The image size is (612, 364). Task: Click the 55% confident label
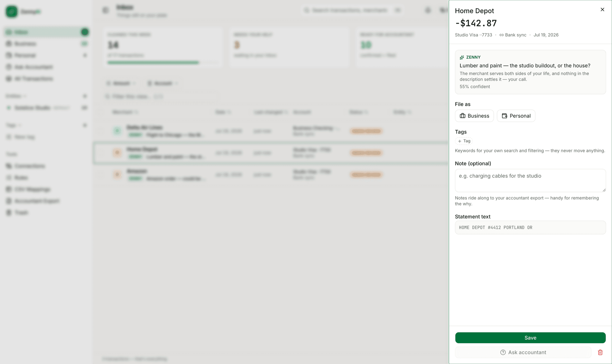(x=475, y=86)
